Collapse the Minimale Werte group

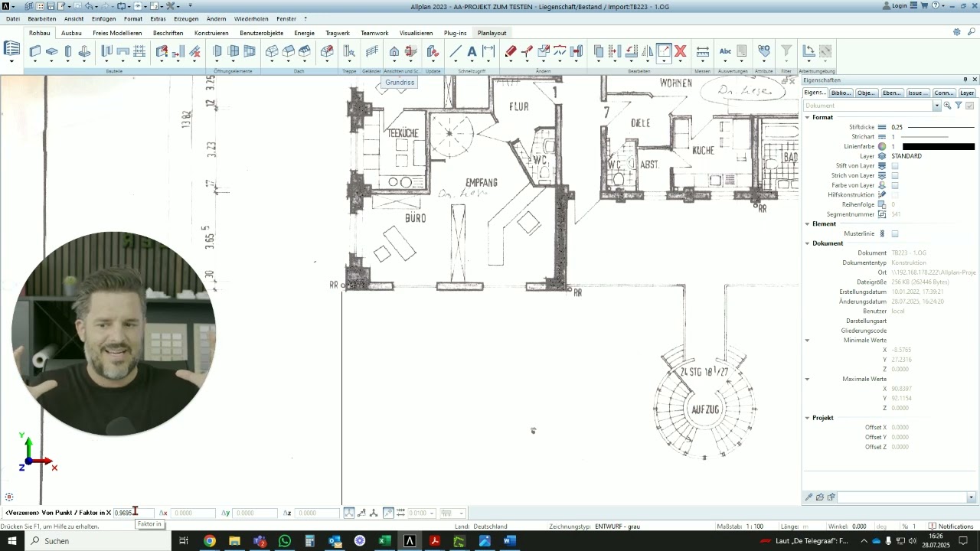807,340
